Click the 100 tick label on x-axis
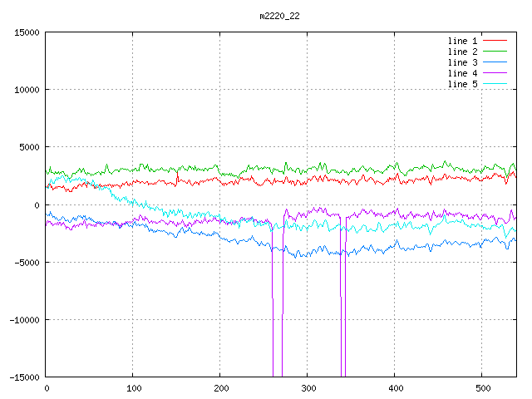 point(133,388)
